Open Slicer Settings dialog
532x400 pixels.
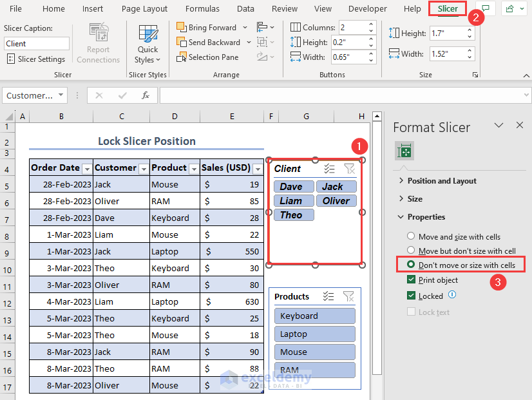(x=36, y=59)
